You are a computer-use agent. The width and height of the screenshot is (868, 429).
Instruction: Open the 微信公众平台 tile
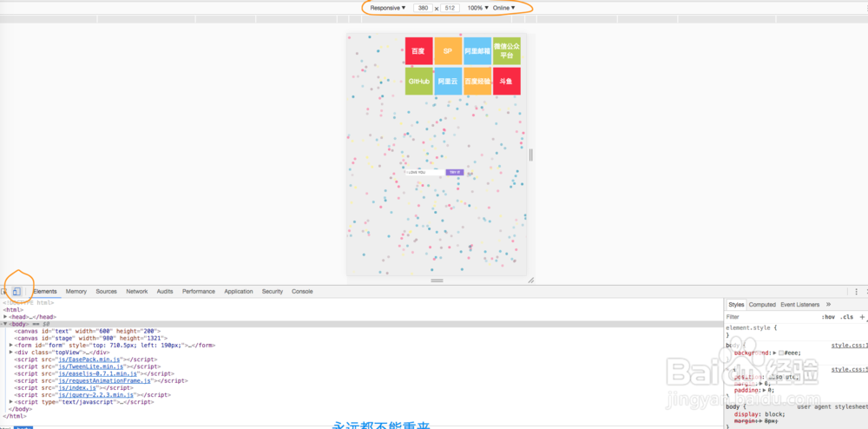507,51
